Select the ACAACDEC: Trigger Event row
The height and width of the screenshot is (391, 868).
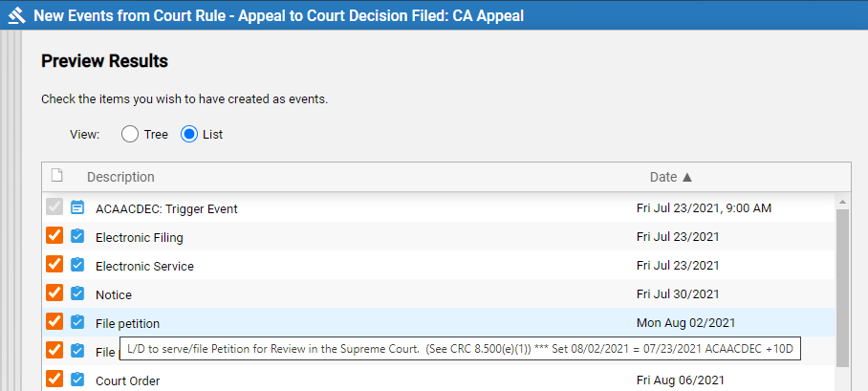coord(438,208)
